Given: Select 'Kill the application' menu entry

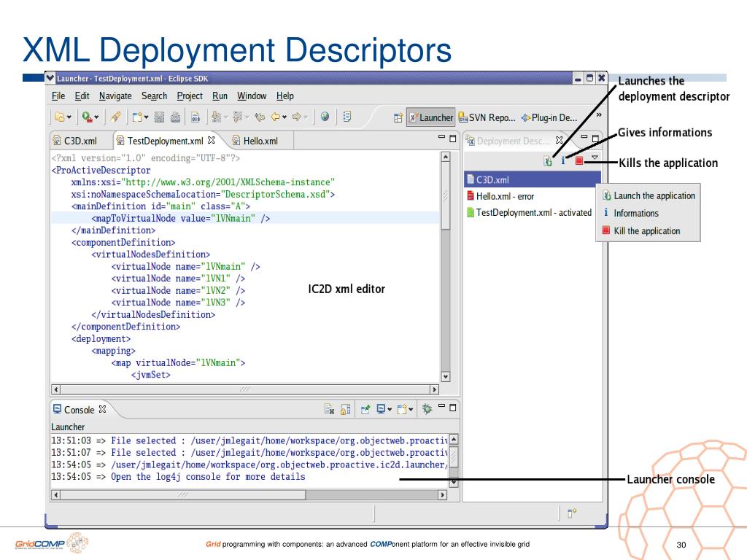Looking at the screenshot, I should (646, 230).
